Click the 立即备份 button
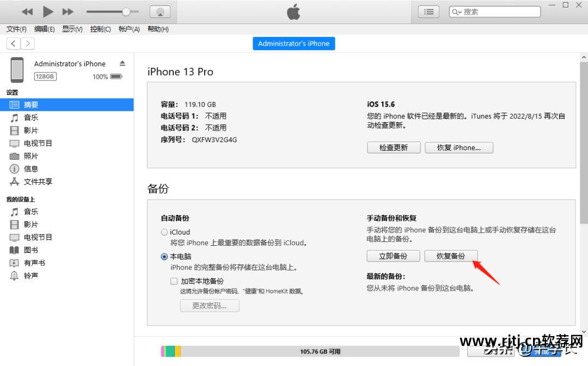Viewport: 588px width, 366px height. 393,256
